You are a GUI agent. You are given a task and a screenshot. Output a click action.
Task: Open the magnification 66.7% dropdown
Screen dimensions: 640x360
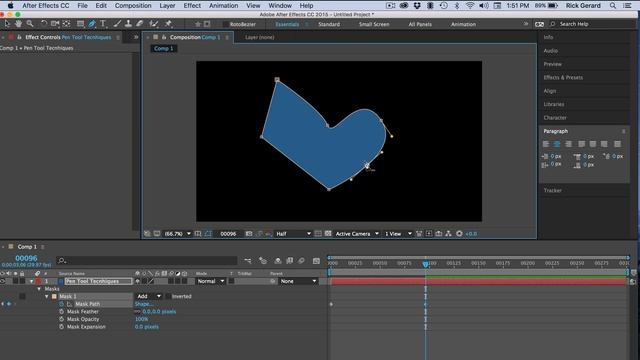coord(177,234)
